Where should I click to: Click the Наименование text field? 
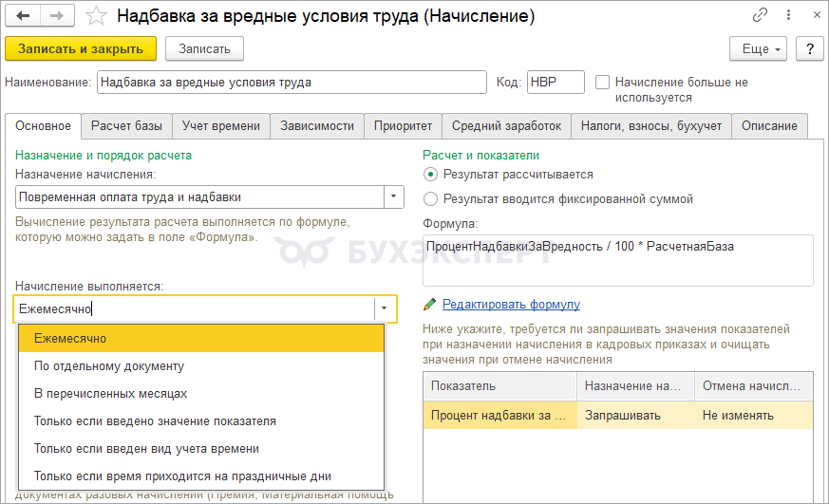291,83
